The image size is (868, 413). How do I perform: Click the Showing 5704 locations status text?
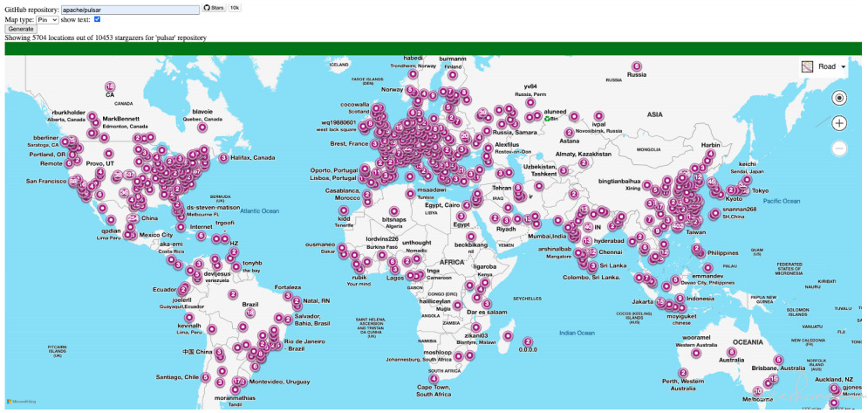pyautogui.click(x=106, y=38)
